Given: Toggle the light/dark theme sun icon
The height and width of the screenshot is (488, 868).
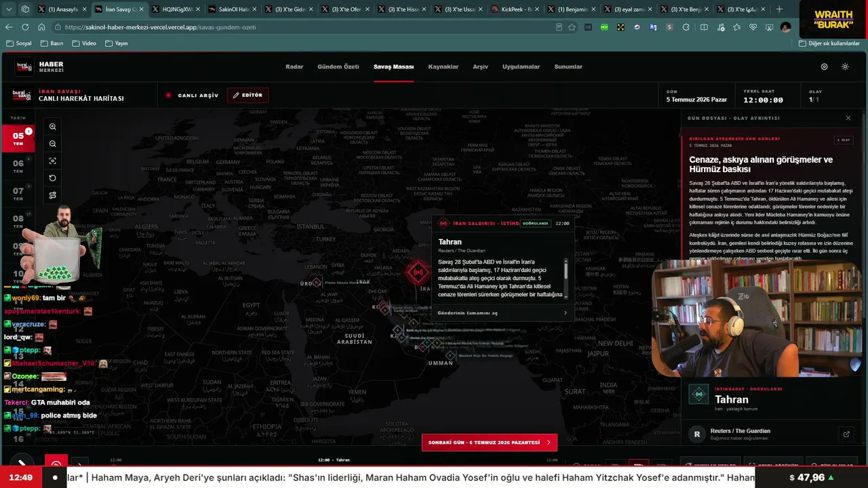Looking at the screenshot, I should click(845, 67).
